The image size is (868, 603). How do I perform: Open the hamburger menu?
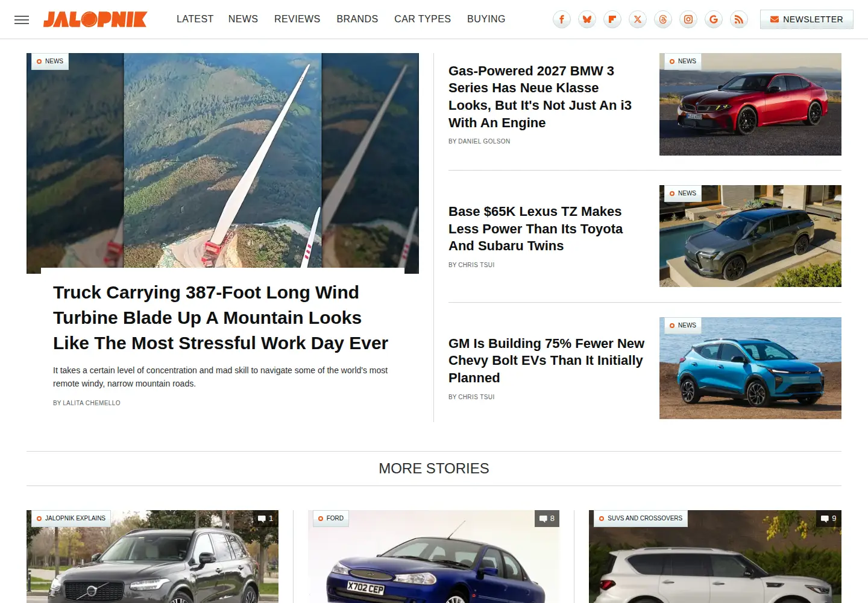pyautogui.click(x=22, y=20)
